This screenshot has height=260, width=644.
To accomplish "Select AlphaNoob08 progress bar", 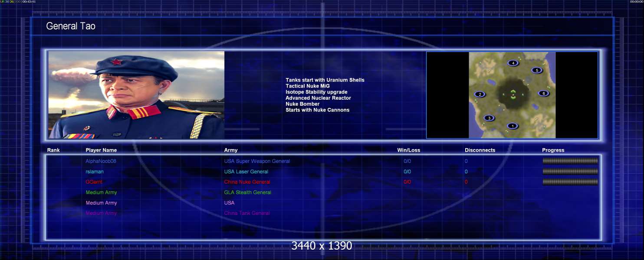I will (x=570, y=161).
